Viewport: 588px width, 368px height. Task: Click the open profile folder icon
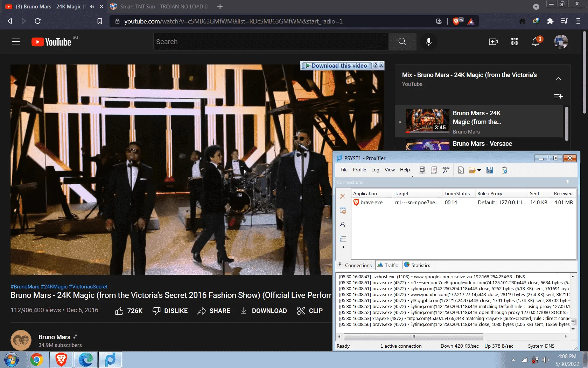pyautogui.click(x=472, y=170)
